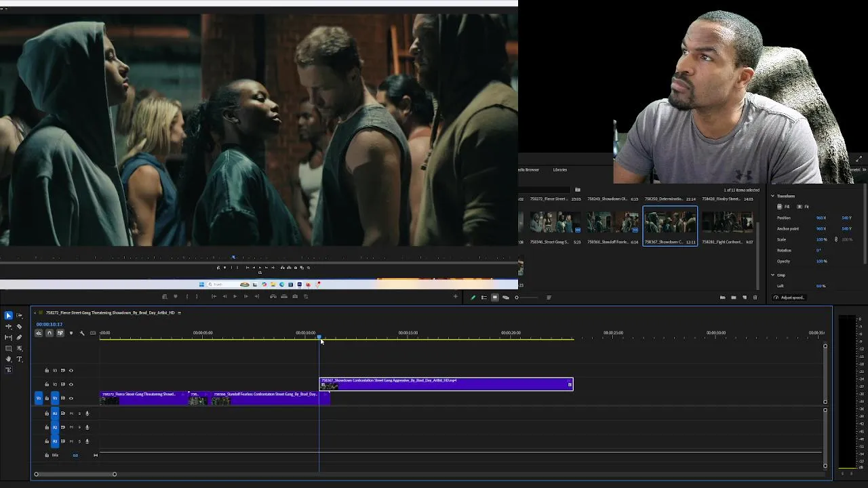Select 758281_Fight Confrontation thumbnail in bin
The width and height of the screenshot is (868, 488).
coord(728,223)
